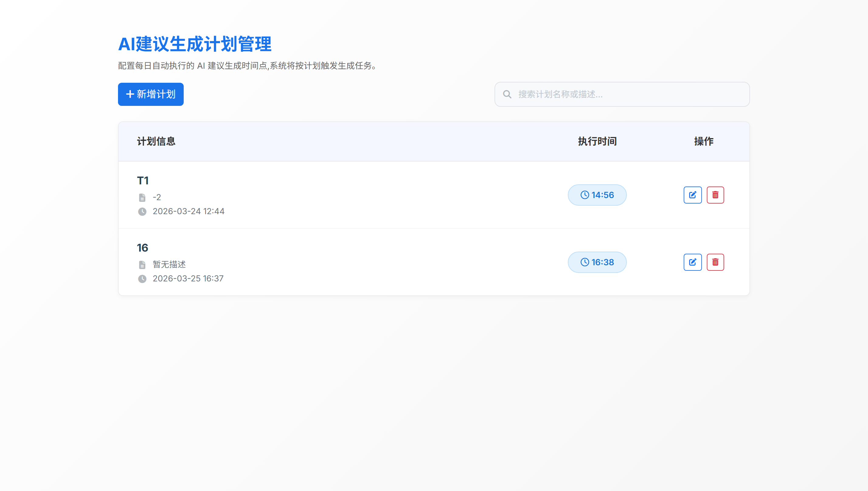Delete the plan named 16
Screen dimensions: 868x491
715,262
